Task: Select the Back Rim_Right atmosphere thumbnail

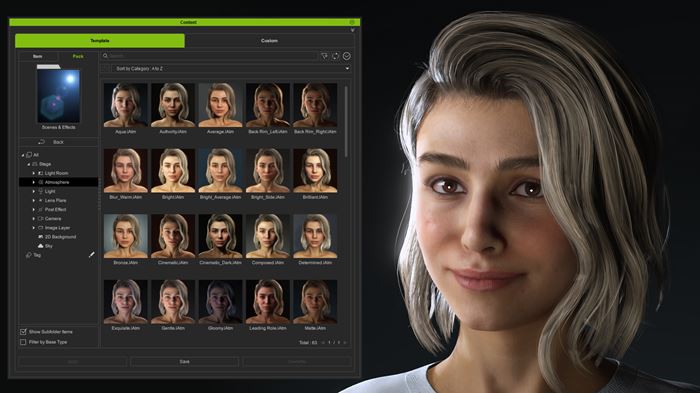Action: click(315, 105)
